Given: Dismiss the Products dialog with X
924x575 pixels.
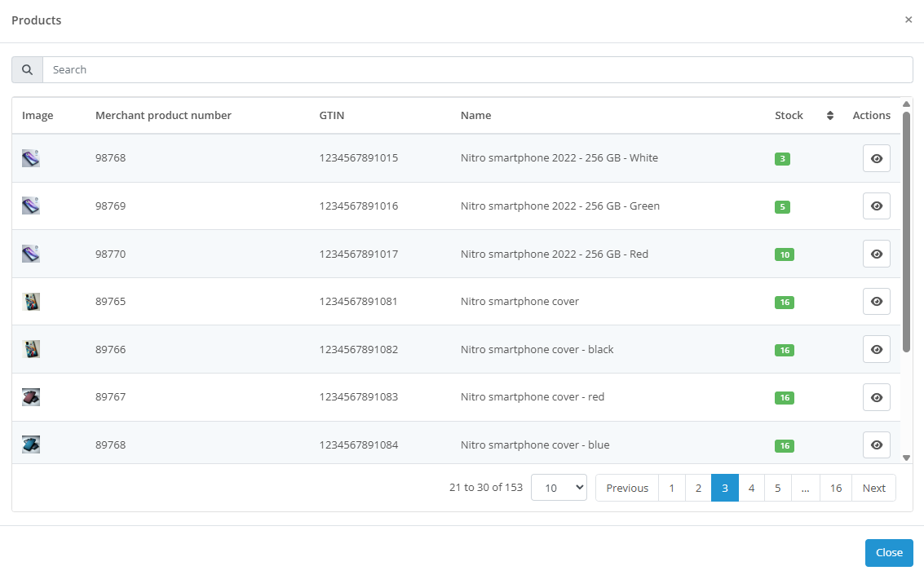Looking at the screenshot, I should (909, 20).
